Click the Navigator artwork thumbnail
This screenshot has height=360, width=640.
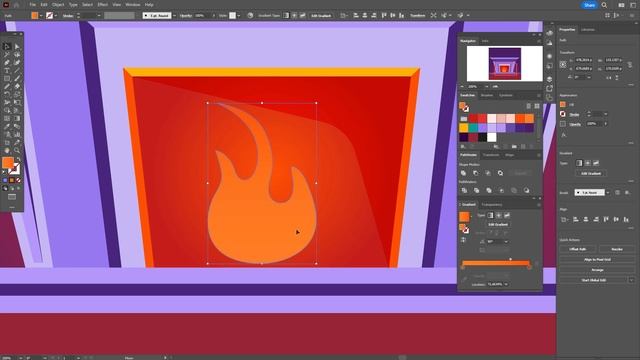pos(505,63)
